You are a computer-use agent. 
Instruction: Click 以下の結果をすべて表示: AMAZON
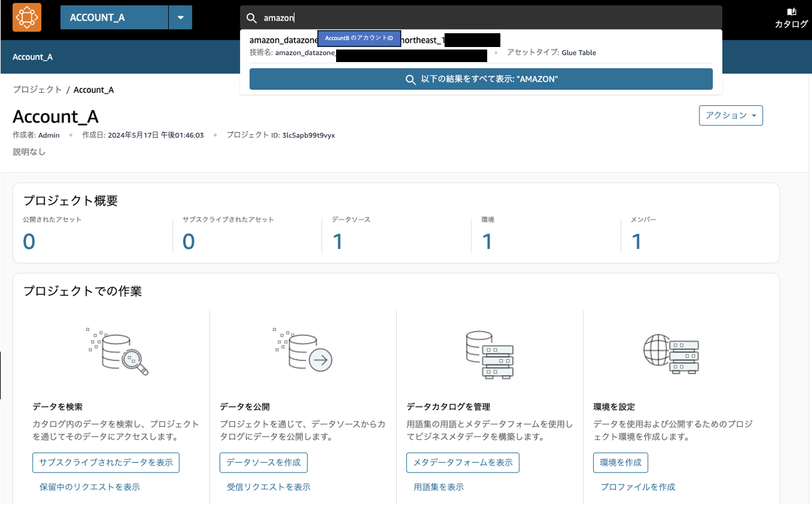coord(481,79)
